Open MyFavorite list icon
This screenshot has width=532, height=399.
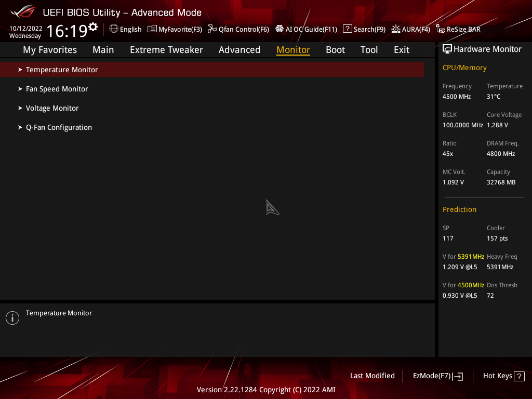click(152, 29)
